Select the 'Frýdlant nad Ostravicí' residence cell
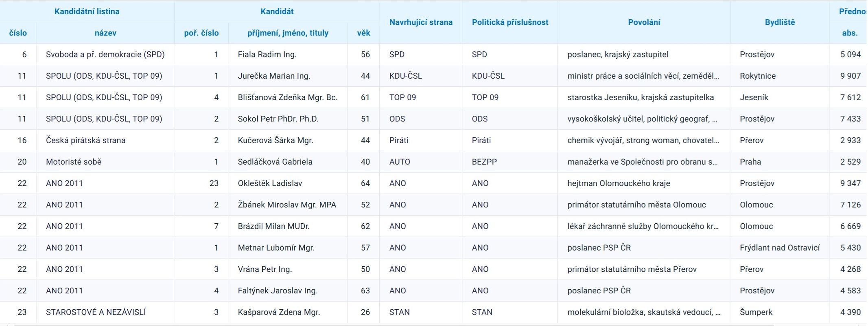Screen dimensions: 868x326 coord(779,248)
